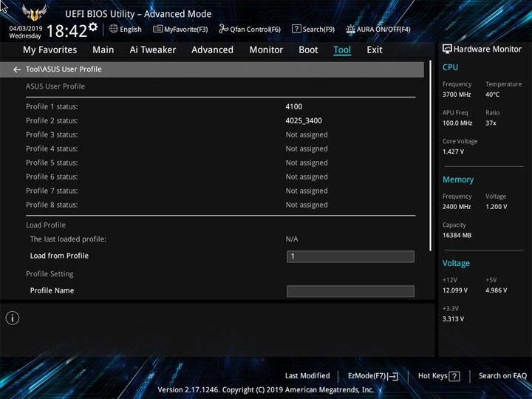The image size is (532, 399).
Task: Click Profile 2 status value 4025_3400
Action: 304,120
